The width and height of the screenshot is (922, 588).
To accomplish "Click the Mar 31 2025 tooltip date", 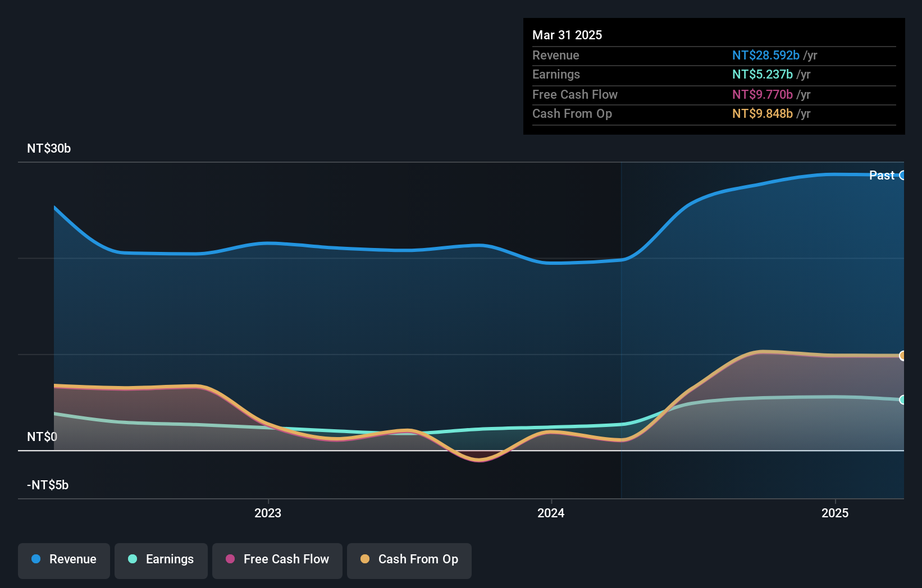I will click(x=567, y=35).
